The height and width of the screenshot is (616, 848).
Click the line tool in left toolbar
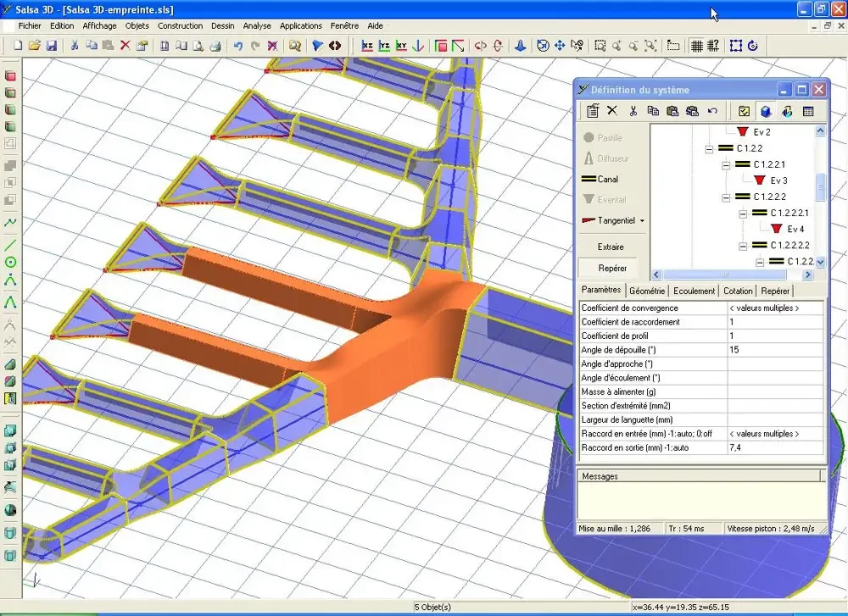coord(10,245)
